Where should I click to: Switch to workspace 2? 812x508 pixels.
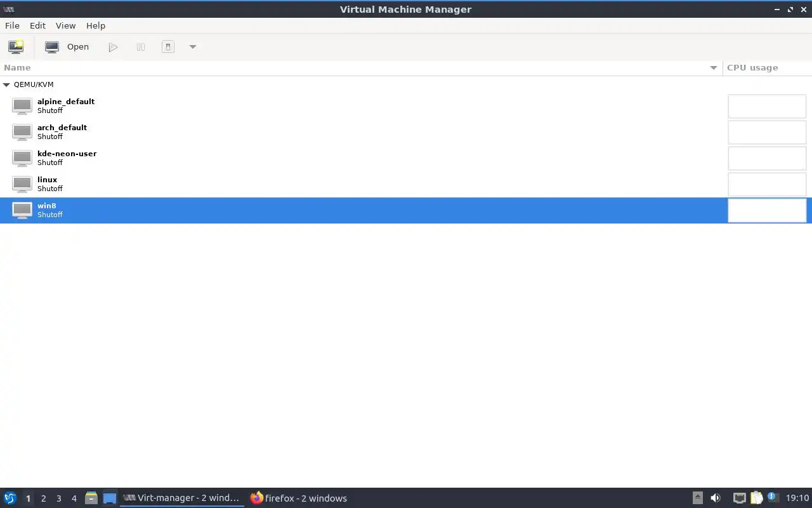[x=43, y=498]
